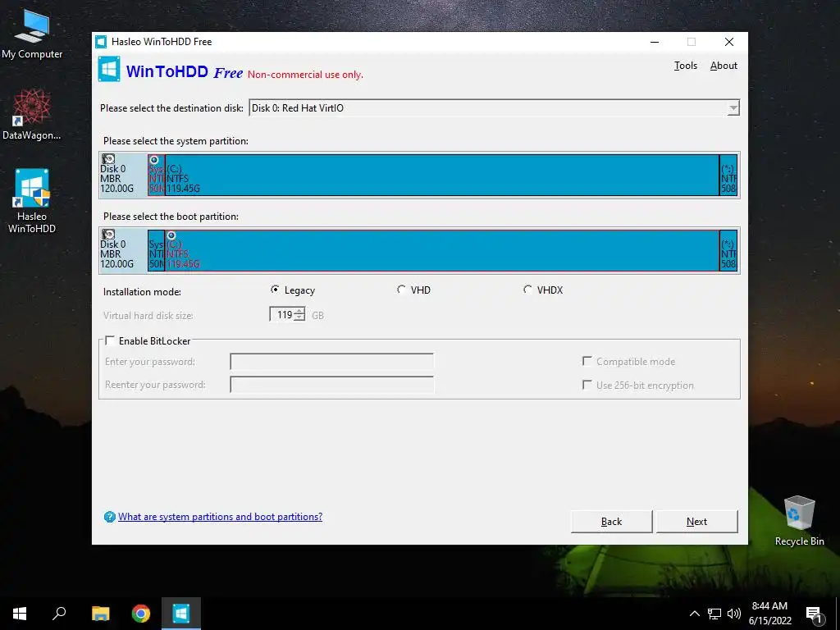The width and height of the screenshot is (840, 630).
Task: Show hidden system tray icons
Action: [694, 614]
